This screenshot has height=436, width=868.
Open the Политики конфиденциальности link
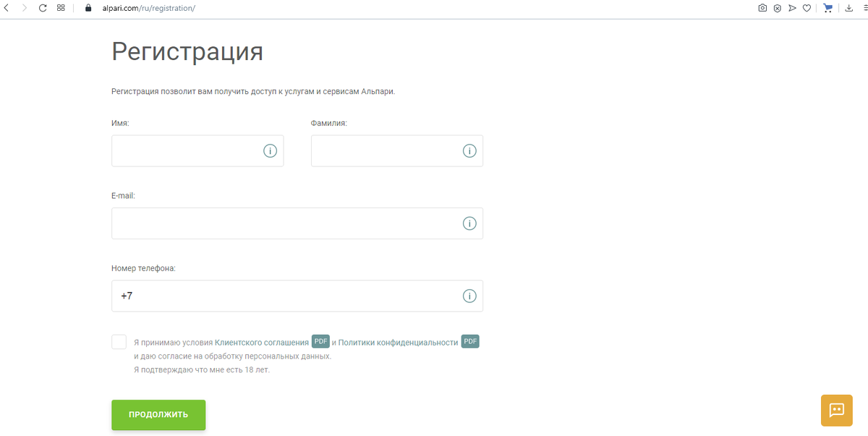399,343
